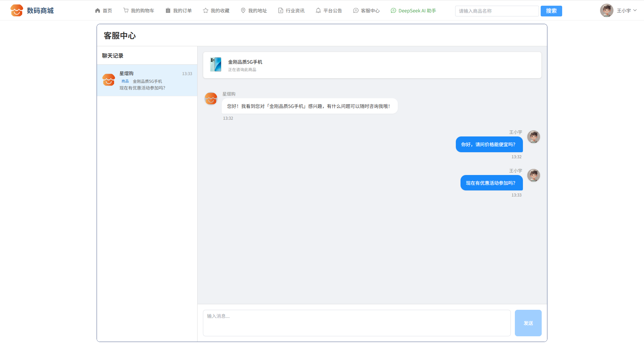Select the 星熠购 chat conversation
The width and height of the screenshot is (644, 346).
pyautogui.click(x=147, y=80)
